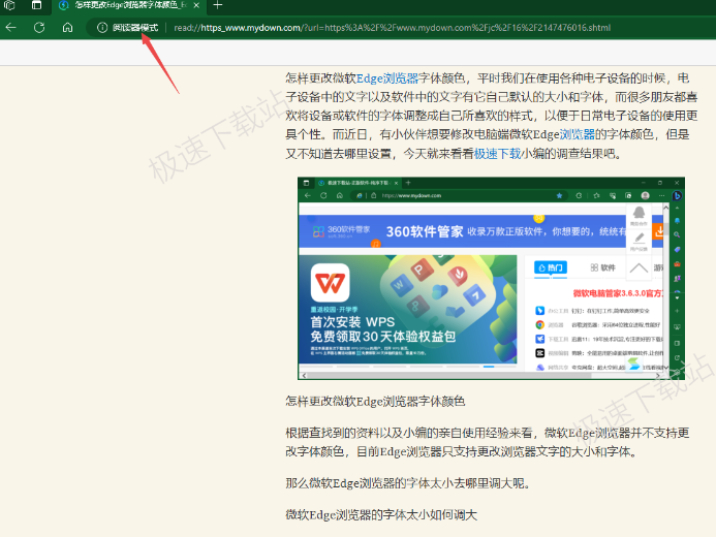Focus the address bar URL text
The height and width of the screenshot is (537, 716).
click(x=392, y=27)
